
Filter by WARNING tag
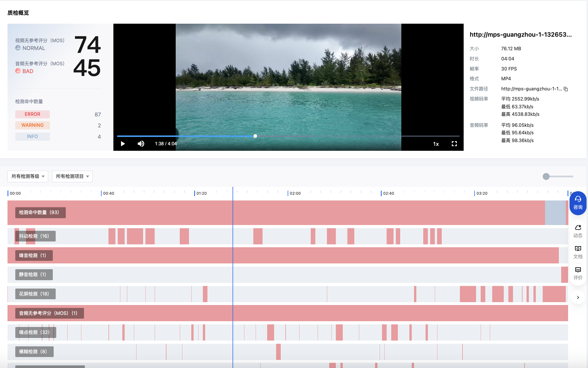(x=33, y=125)
